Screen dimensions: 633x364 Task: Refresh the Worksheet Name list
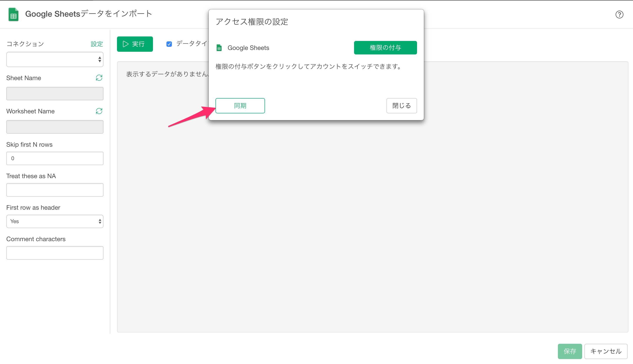99,111
